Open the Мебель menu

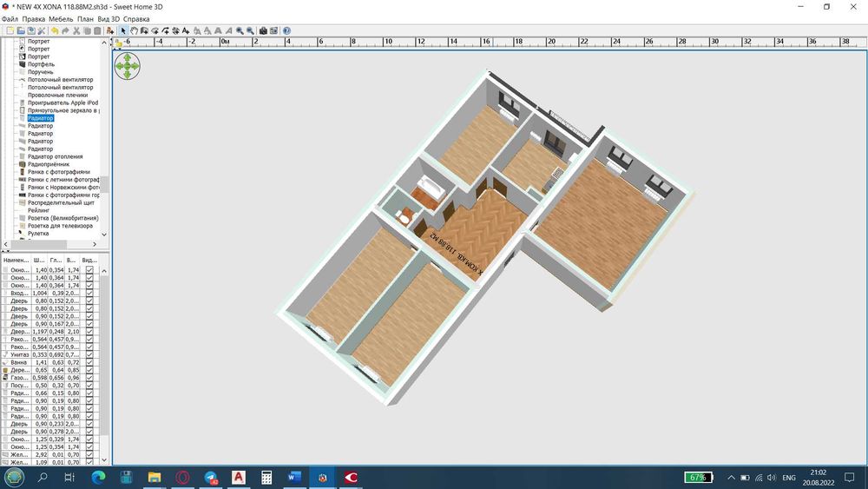point(61,18)
